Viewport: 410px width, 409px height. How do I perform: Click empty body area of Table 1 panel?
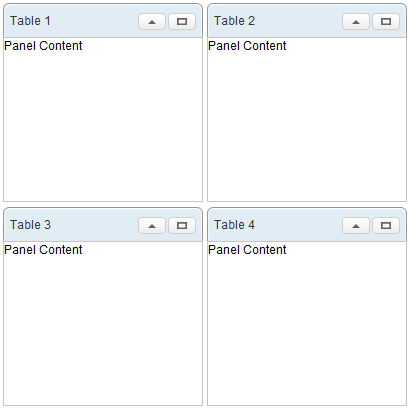click(103, 127)
